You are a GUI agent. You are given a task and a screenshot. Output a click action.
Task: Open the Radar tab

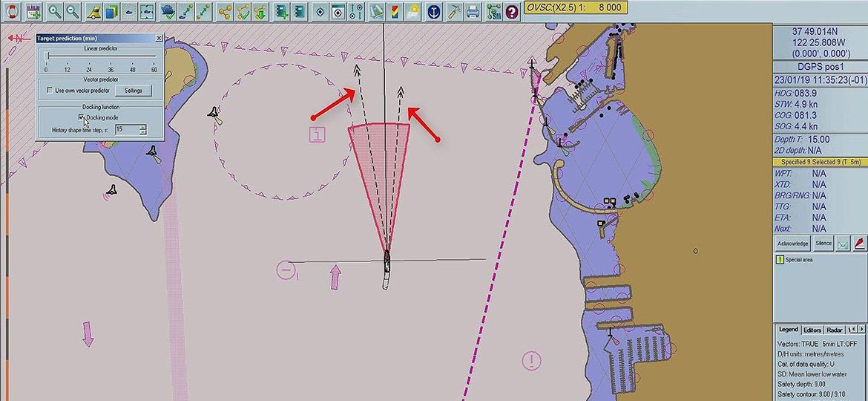[835, 330]
